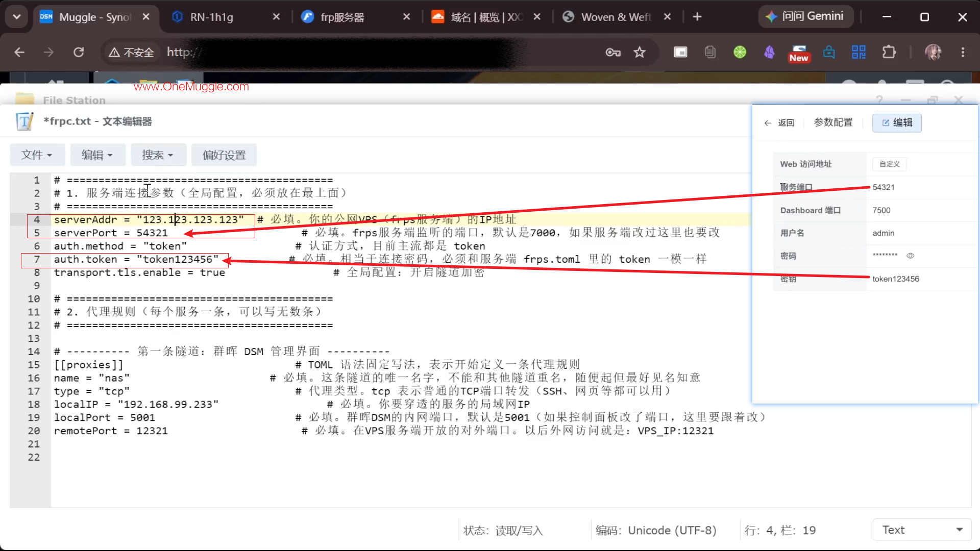Screen dimensions: 980x551
Task: Click the insecure site warning indicator
Action: pos(131,52)
